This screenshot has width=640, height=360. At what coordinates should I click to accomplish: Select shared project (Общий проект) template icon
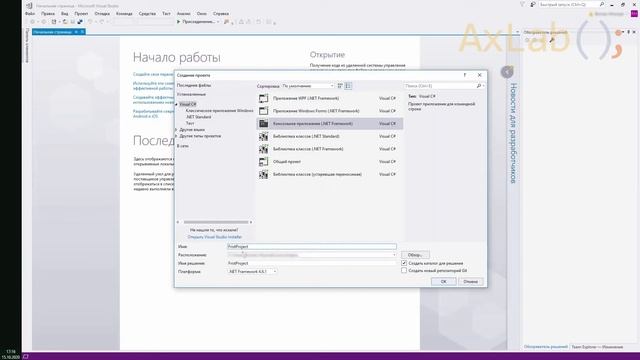click(x=264, y=162)
